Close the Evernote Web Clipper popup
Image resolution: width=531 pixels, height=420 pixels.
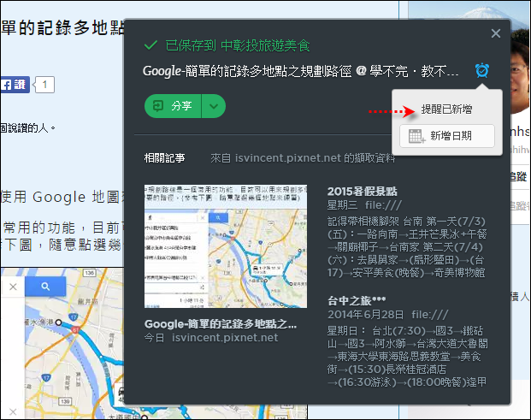click(496, 33)
